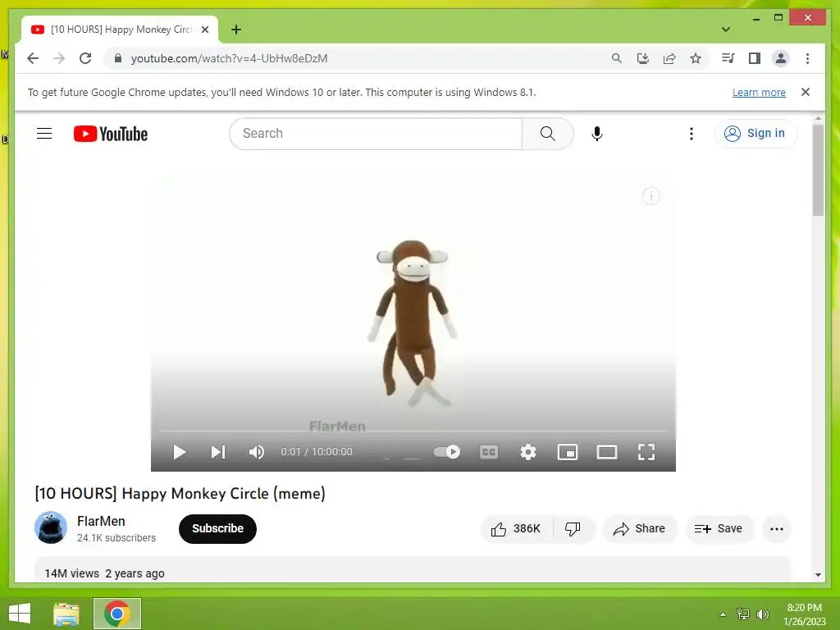The image size is (840, 630).
Task: Open Chrome media controls icon
Action: coord(728,58)
